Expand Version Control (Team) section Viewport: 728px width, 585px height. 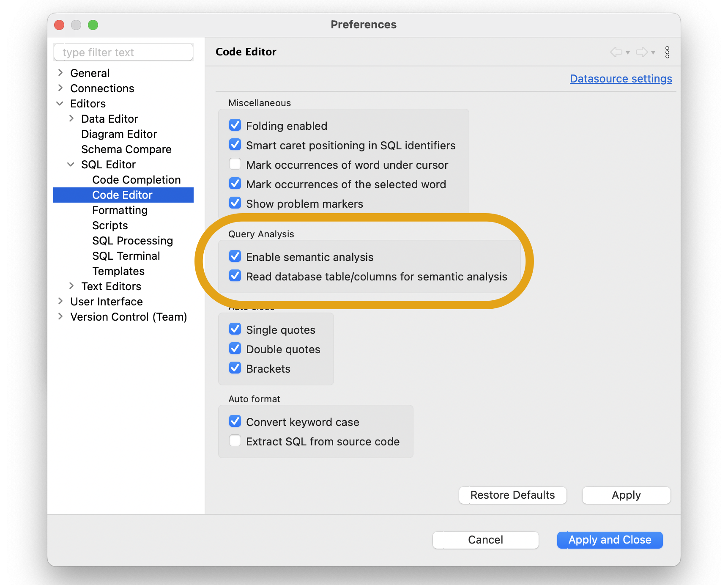click(60, 316)
